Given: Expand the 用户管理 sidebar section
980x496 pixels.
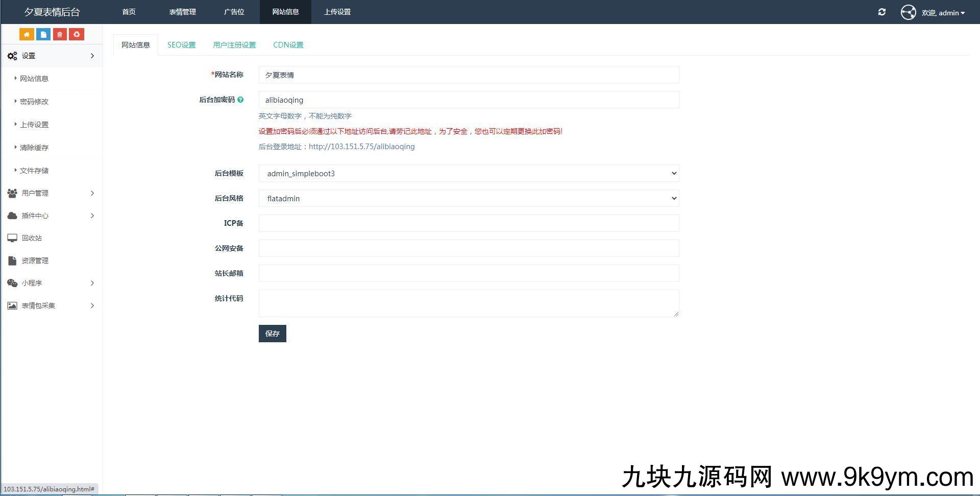Looking at the screenshot, I should tap(51, 193).
